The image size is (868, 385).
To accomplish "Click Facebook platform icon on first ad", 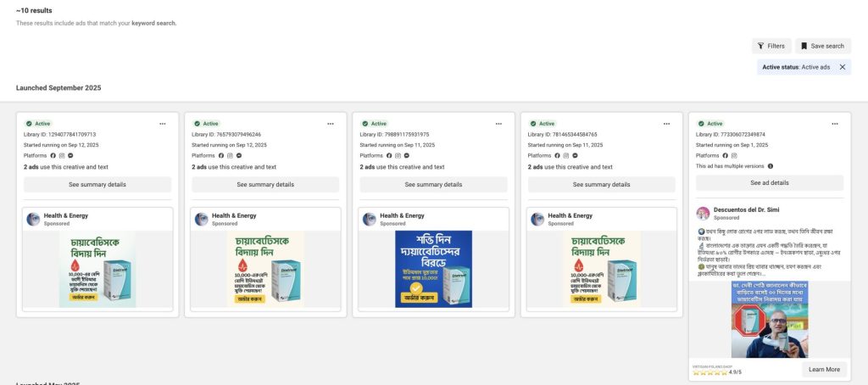I will click(53, 156).
